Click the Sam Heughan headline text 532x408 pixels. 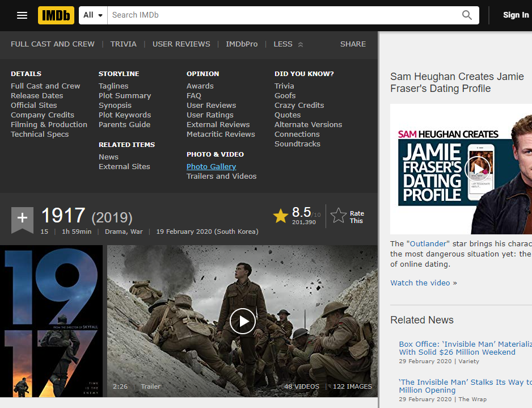coord(457,82)
